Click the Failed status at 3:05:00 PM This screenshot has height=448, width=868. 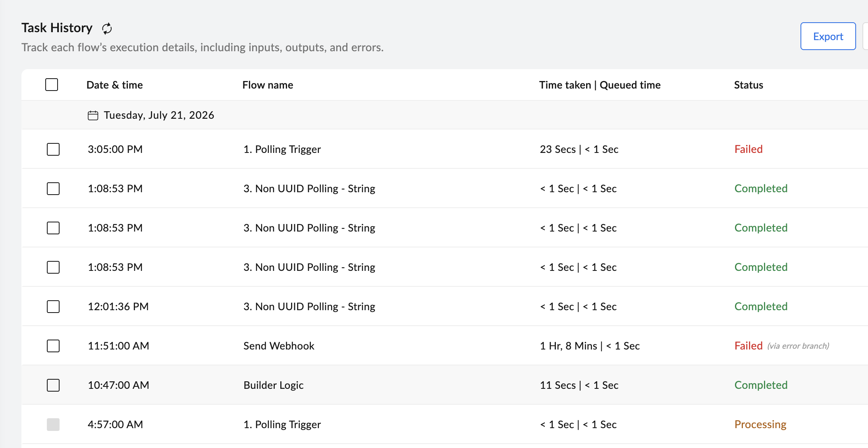(x=748, y=149)
